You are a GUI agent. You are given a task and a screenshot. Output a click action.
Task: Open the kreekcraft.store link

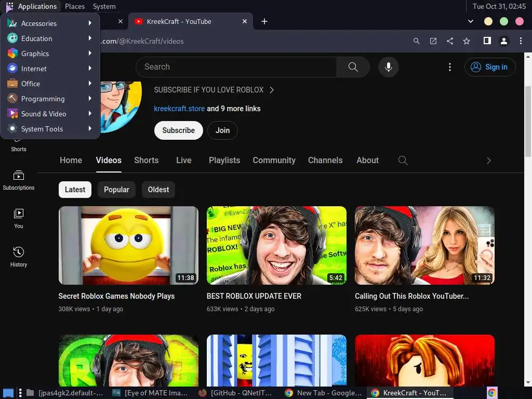click(179, 109)
